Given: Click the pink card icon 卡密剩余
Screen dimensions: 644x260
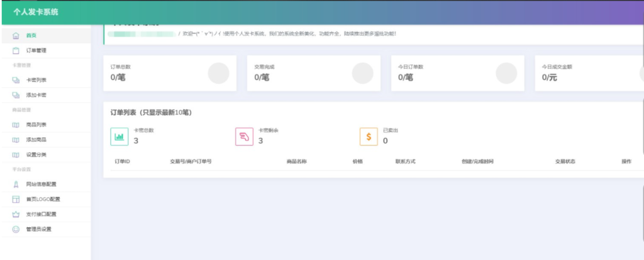Looking at the screenshot, I should (244, 137).
